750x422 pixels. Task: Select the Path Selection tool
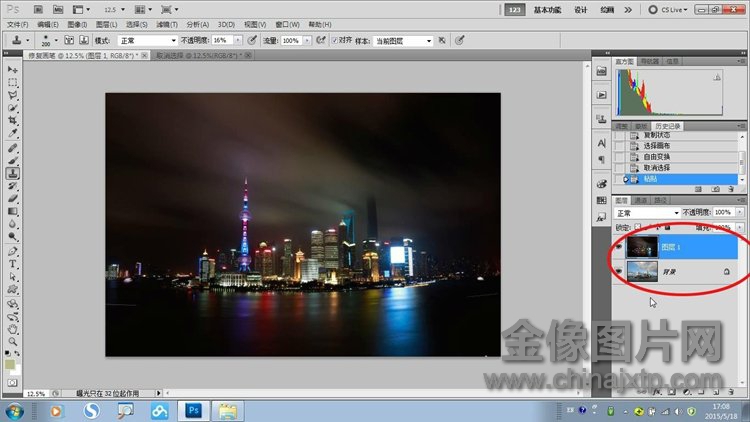click(x=12, y=277)
